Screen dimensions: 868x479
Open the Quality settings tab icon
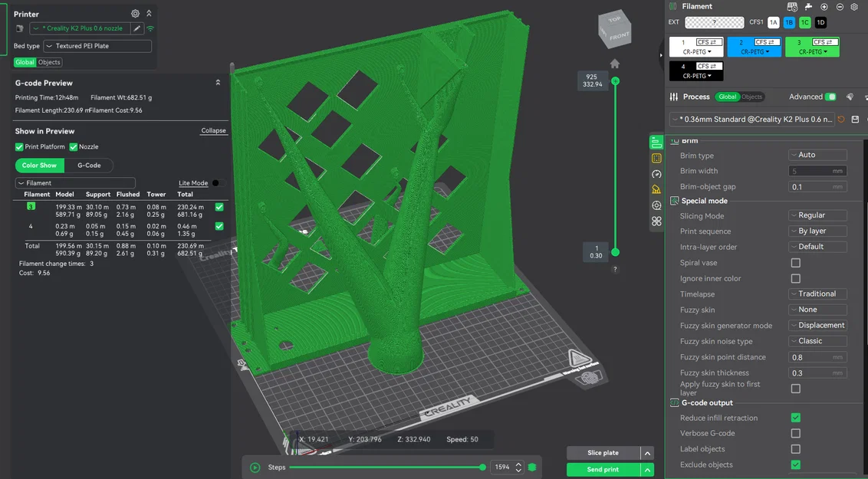(x=656, y=142)
